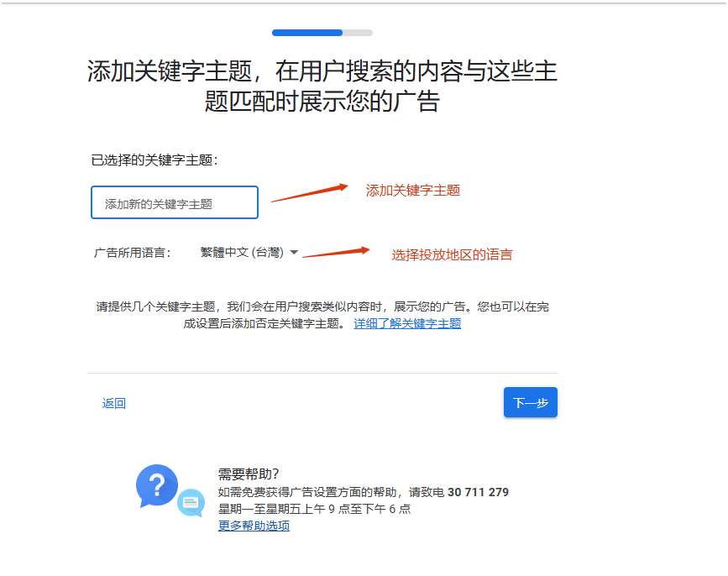
Task: Open the 详细了解关键字主题 link
Action: pos(407,323)
